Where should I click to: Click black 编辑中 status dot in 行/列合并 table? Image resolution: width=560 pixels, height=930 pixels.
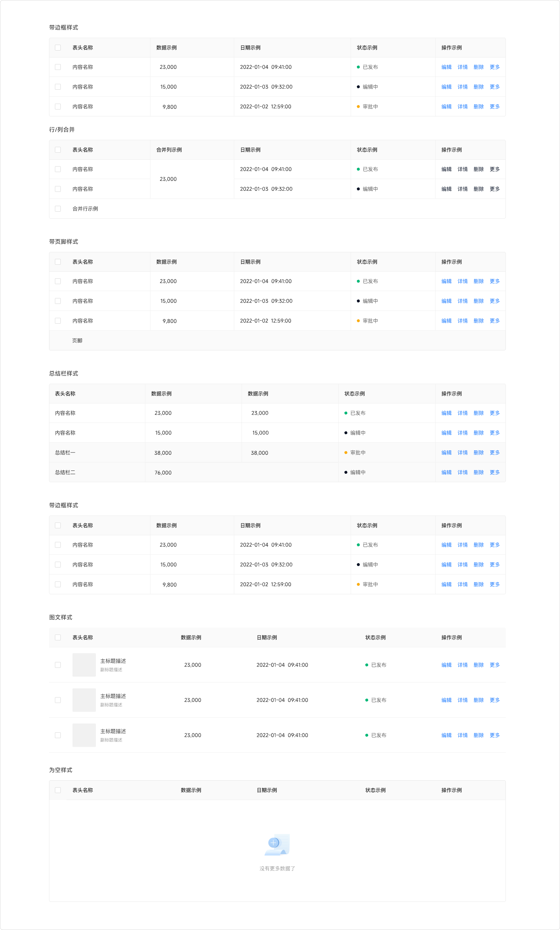358,189
